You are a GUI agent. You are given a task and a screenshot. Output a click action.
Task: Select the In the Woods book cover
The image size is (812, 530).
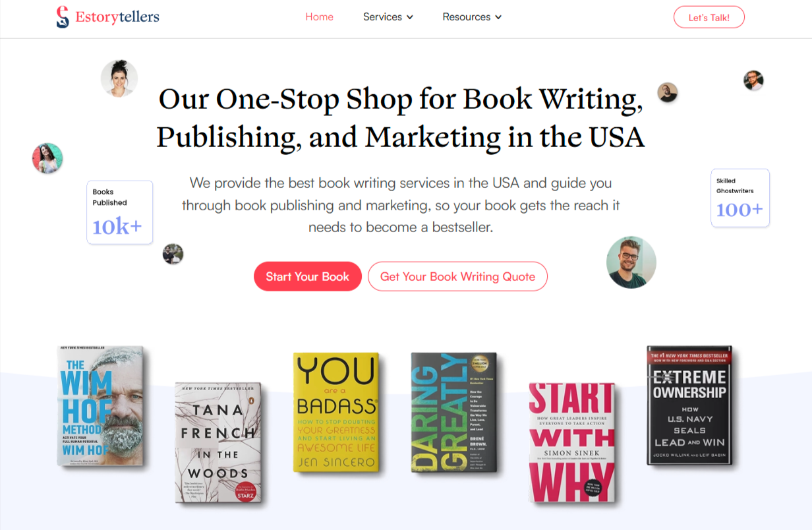coord(218,443)
